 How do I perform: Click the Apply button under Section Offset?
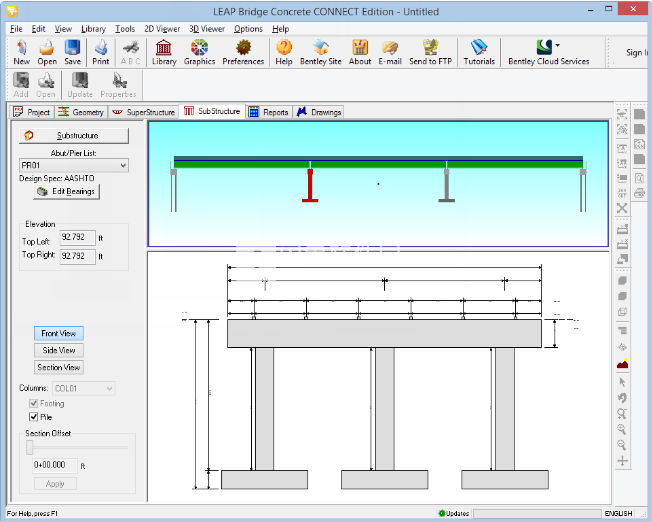pos(55,484)
